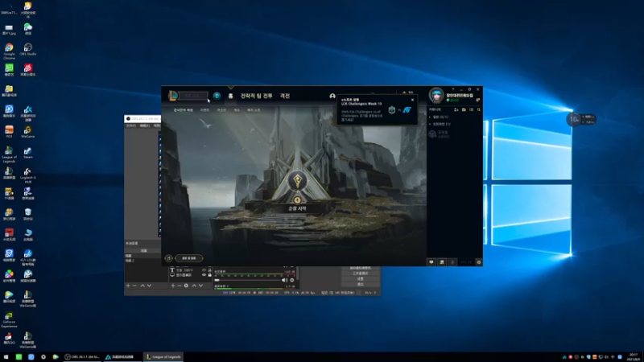Image resolution: width=644 pixels, height=362 pixels.
Task: Click the new folder icon in social panel
Action: click(464, 109)
